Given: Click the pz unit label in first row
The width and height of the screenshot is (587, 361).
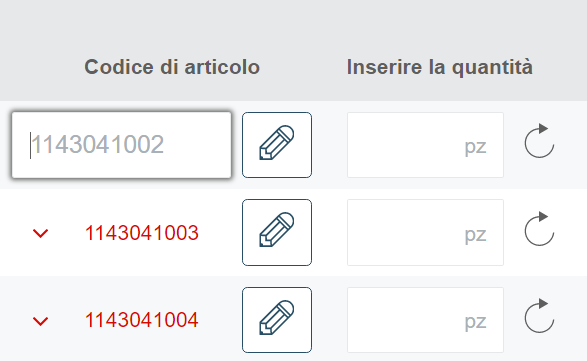Looking at the screenshot, I should (x=475, y=147).
